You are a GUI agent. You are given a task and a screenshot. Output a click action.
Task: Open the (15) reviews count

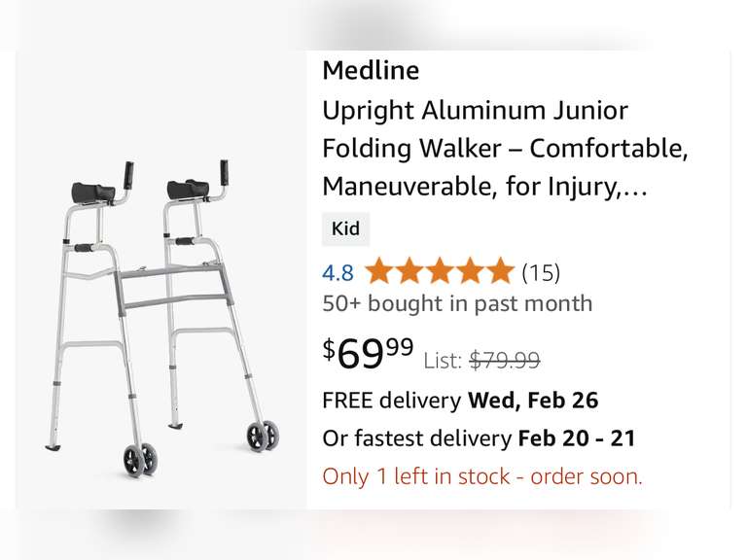(x=541, y=272)
